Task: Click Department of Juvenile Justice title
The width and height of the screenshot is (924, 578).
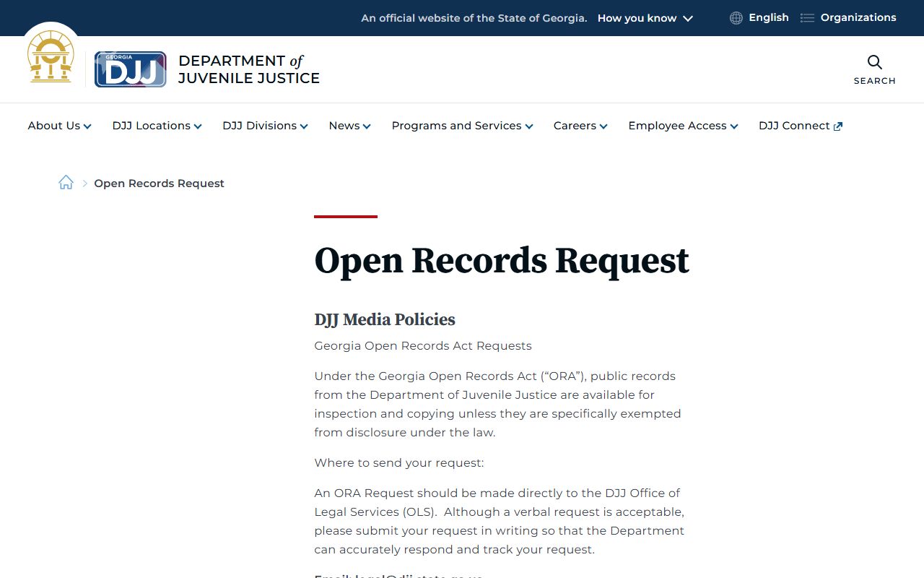Action: tap(249, 69)
